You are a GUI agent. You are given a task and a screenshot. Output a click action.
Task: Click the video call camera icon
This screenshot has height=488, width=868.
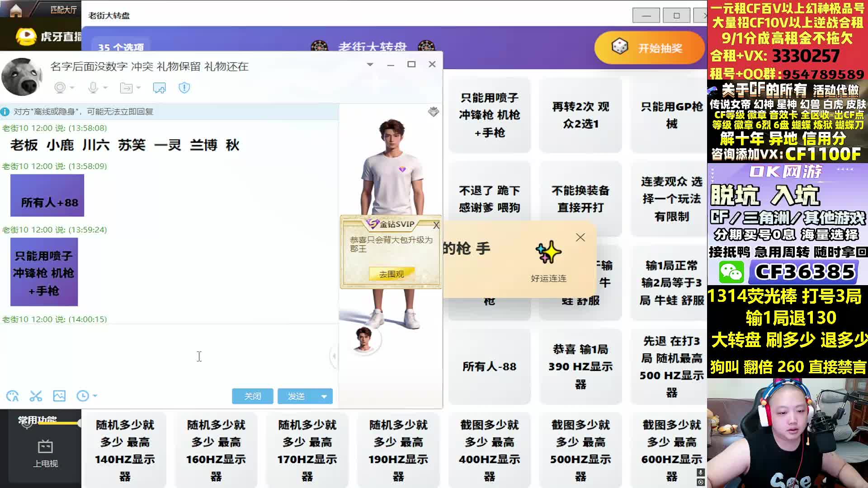point(60,88)
